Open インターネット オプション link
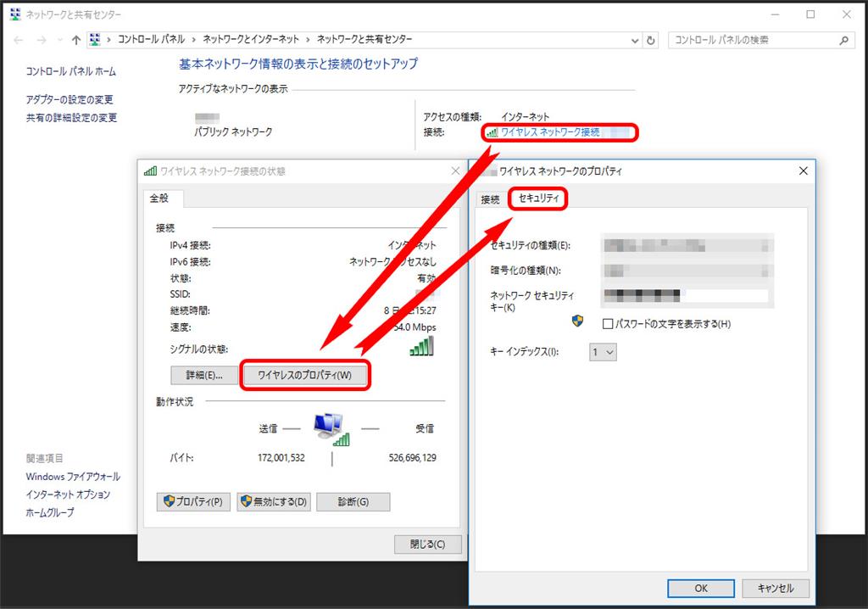This screenshot has width=868, height=609. 68,494
